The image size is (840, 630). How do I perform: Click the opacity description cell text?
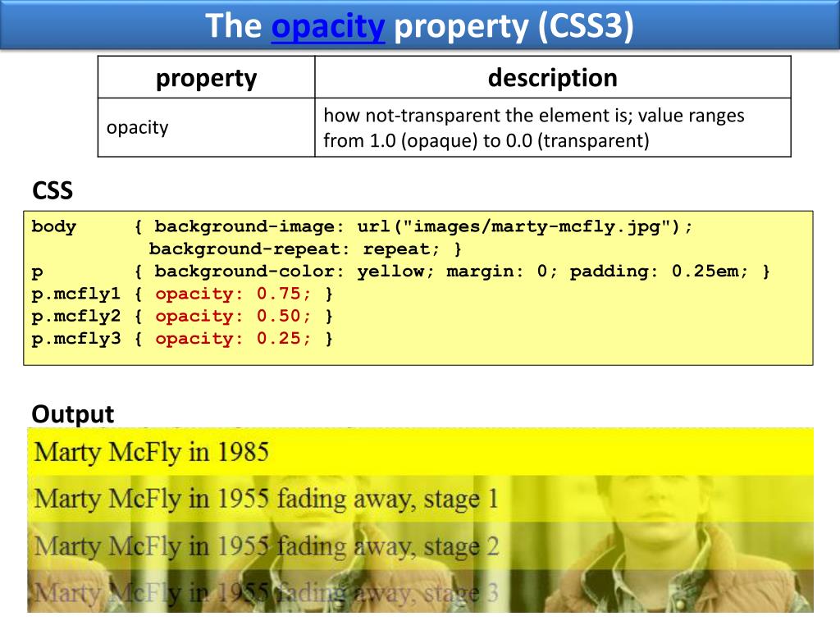[x=533, y=128]
